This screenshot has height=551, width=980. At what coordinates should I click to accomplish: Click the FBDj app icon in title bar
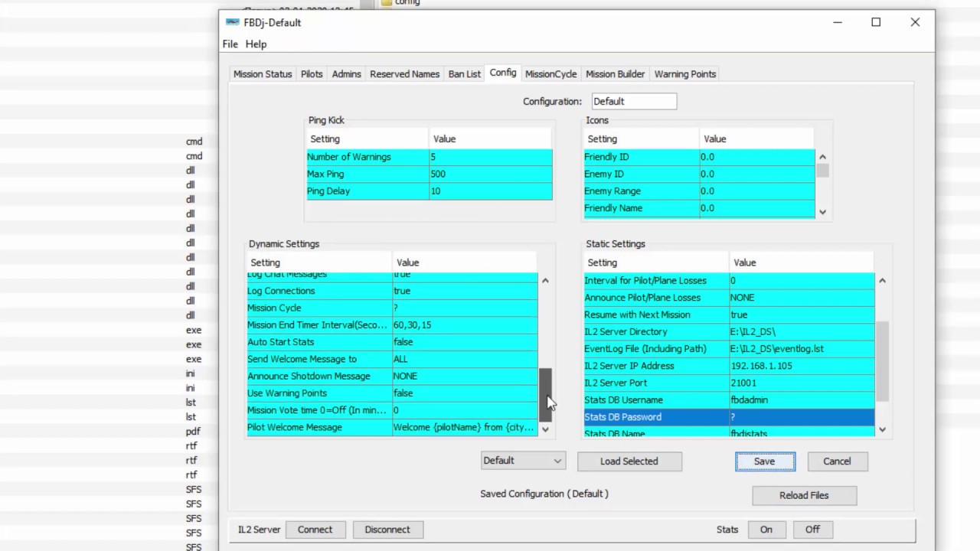tap(233, 22)
